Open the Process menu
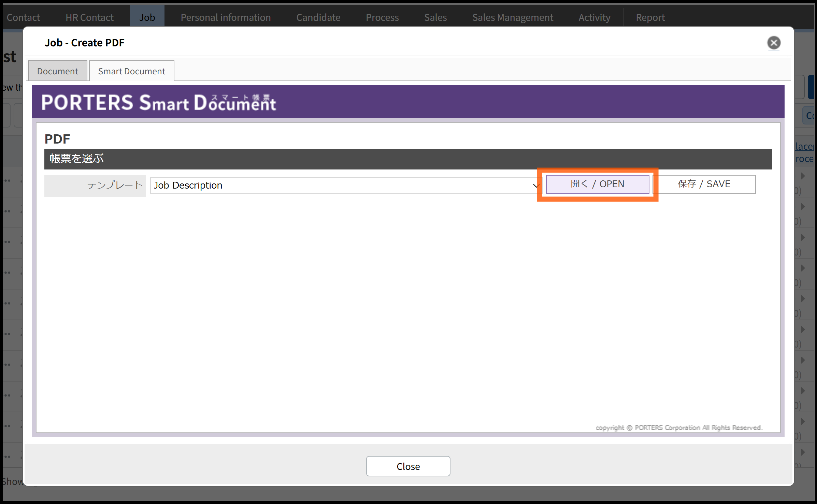This screenshot has height=504, width=817. tap(382, 17)
